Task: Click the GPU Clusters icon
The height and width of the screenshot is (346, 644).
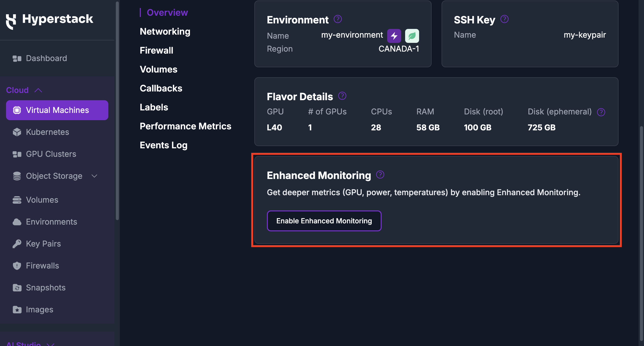Action: (x=17, y=154)
